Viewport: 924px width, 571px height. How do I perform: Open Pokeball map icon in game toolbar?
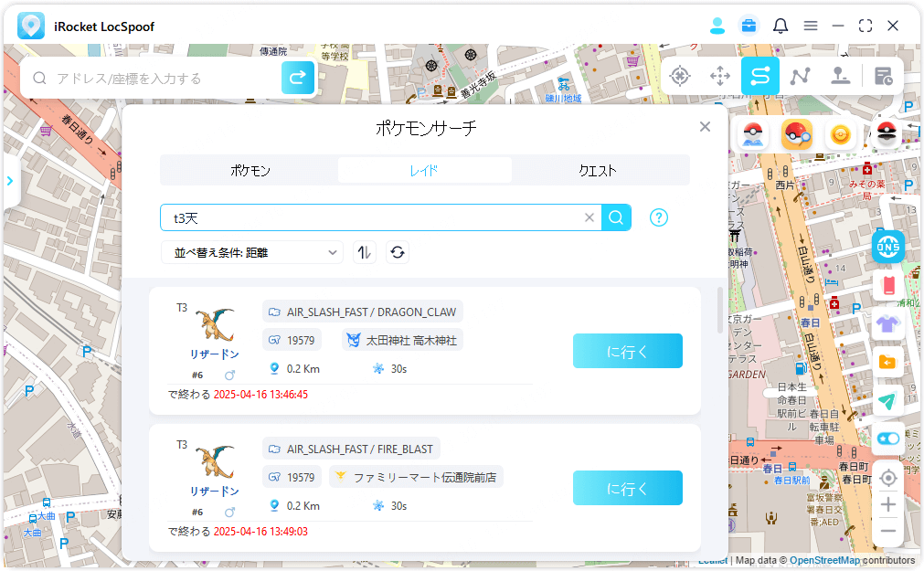[x=753, y=135]
